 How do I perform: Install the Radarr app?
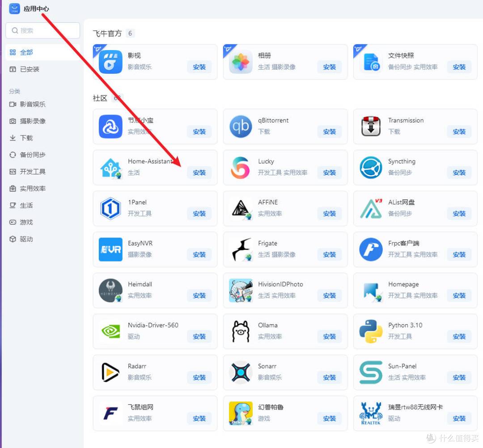(x=199, y=377)
